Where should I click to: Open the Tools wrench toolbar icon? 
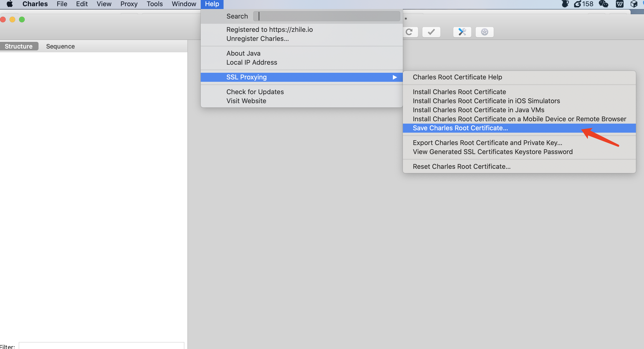[x=462, y=32]
